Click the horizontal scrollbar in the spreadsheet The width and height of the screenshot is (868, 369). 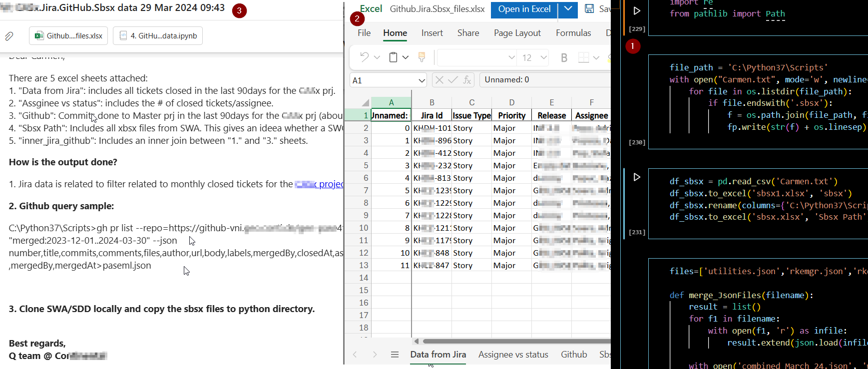pos(514,342)
